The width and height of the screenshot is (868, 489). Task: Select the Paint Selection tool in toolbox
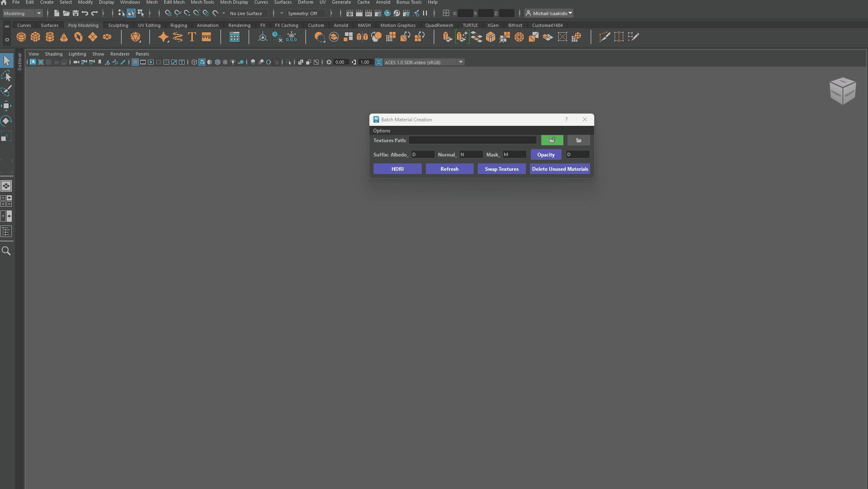click(7, 90)
